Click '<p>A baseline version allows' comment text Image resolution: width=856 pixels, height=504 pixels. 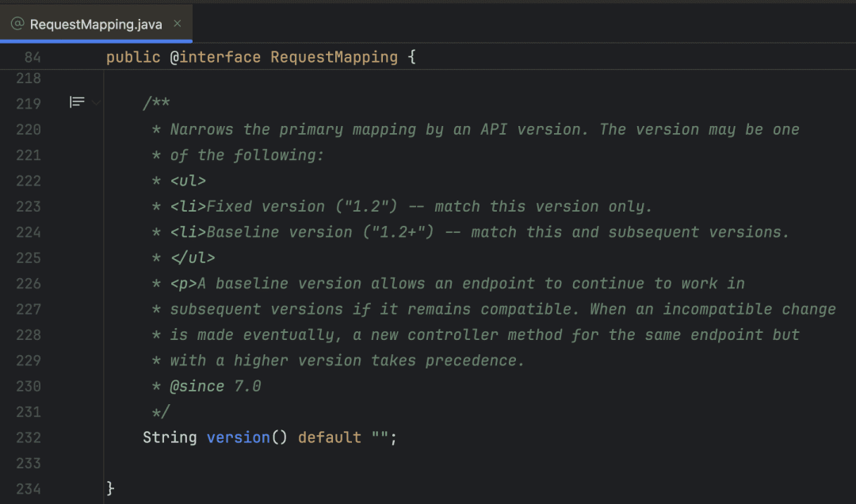coord(297,284)
